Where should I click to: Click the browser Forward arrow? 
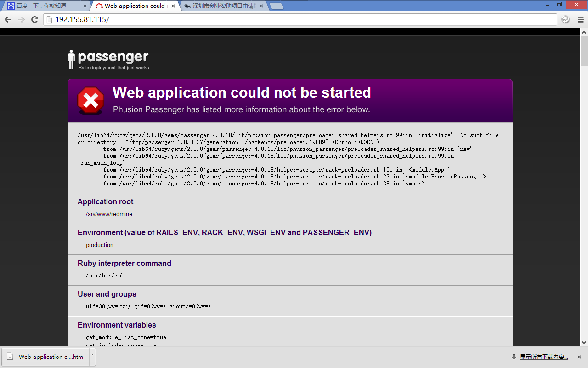[21, 19]
